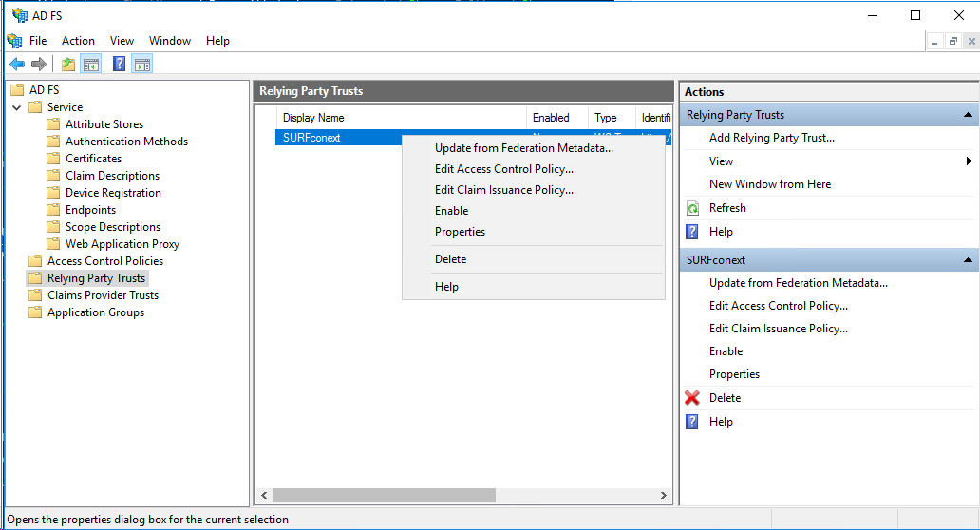Image resolution: width=980 pixels, height=530 pixels.
Task: Click the Application Groups folder icon
Action: point(36,312)
